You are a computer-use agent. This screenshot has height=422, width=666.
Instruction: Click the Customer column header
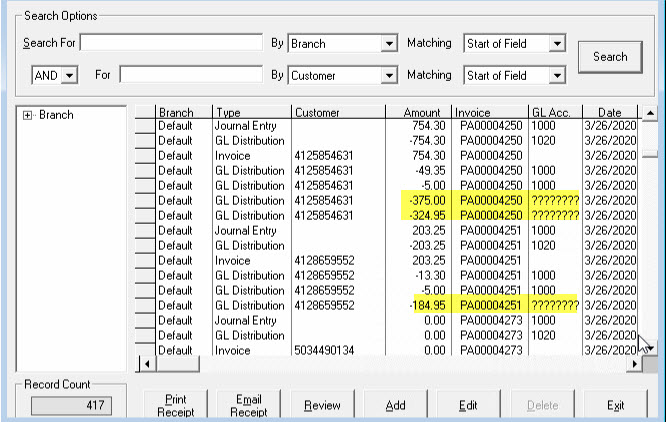[x=338, y=113]
